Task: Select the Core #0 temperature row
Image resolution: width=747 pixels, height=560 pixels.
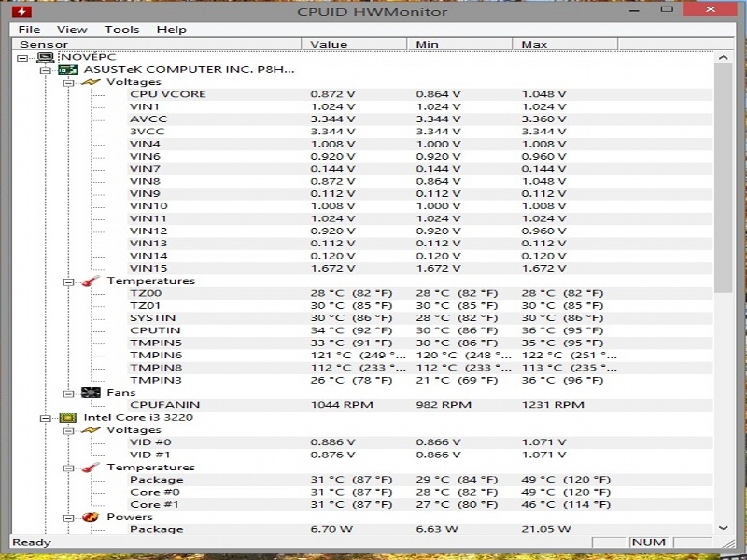Action: [420, 492]
